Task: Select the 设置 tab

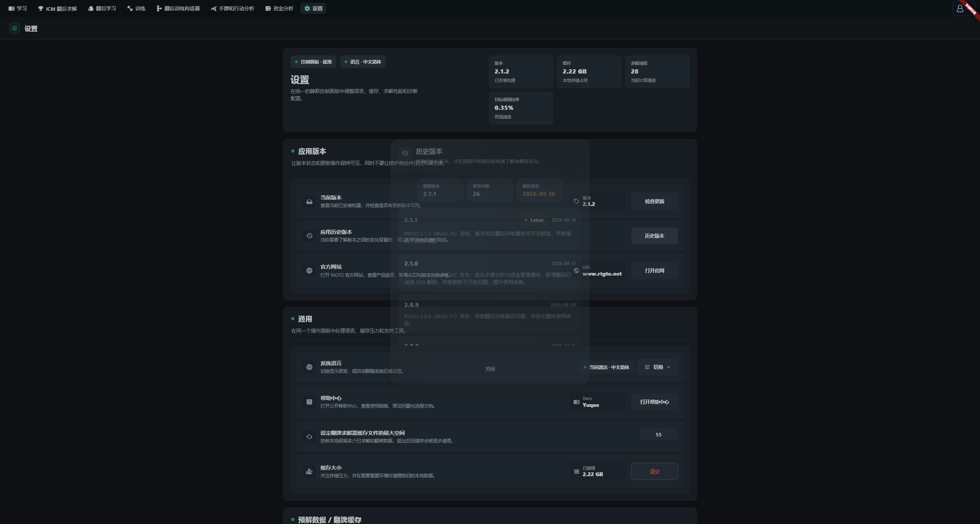Action: click(313, 8)
